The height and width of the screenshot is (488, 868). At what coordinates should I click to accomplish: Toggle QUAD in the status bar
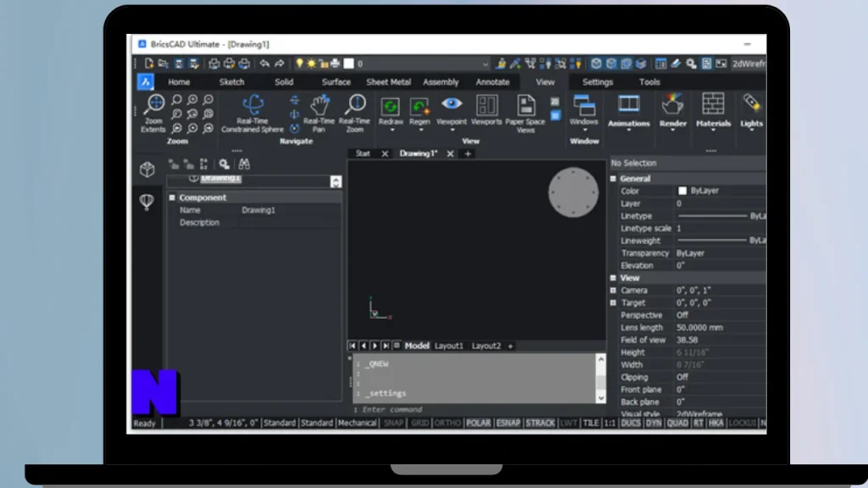tap(677, 424)
